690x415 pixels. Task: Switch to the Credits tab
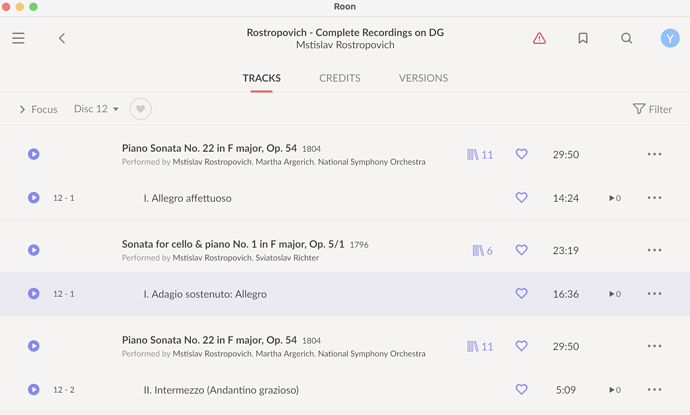tap(340, 78)
